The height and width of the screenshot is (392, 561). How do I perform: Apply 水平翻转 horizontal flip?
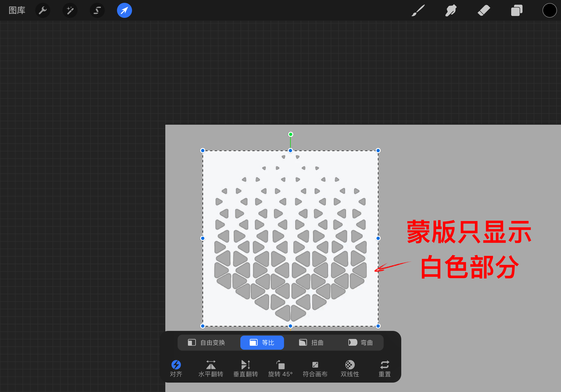pos(211,368)
